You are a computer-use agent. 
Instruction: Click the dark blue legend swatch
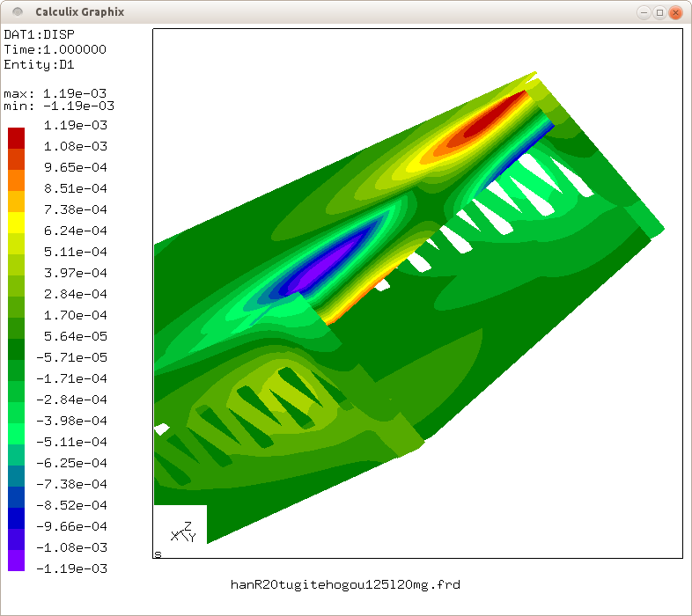pos(17,518)
